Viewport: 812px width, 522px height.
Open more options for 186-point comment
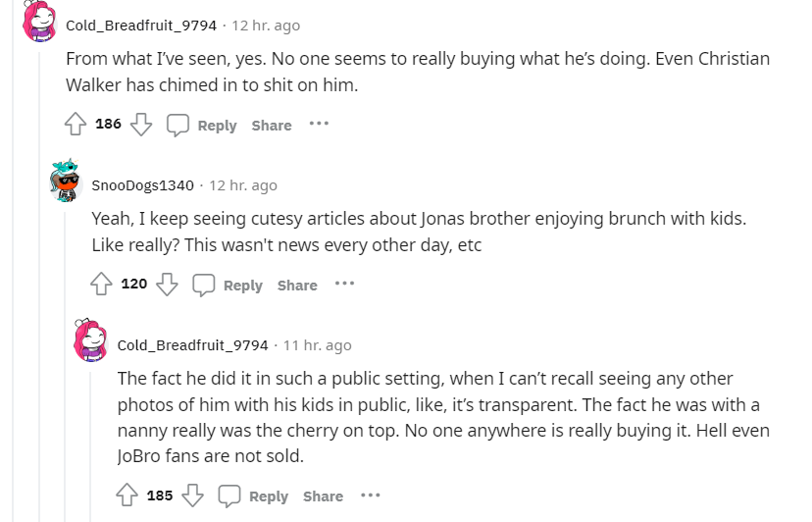coord(320,125)
